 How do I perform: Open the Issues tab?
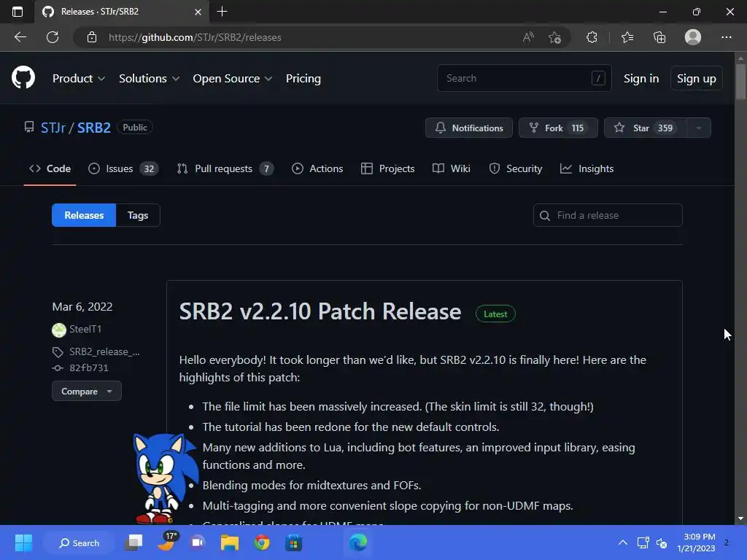pyautogui.click(x=123, y=168)
